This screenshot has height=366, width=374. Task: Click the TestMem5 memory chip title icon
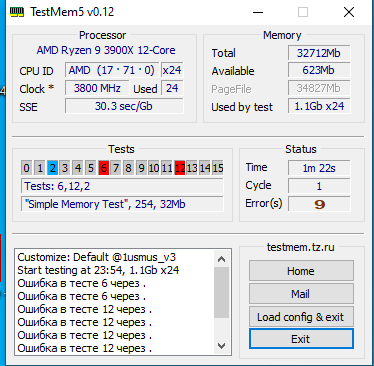tap(17, 12)
